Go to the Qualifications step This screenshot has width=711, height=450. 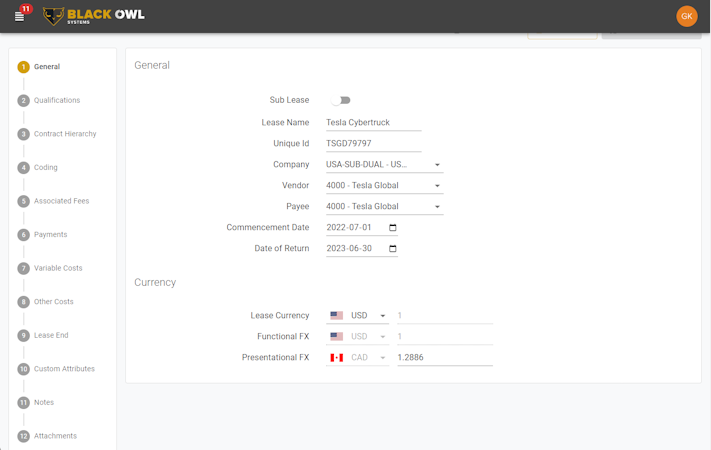[x=57, y=100]
